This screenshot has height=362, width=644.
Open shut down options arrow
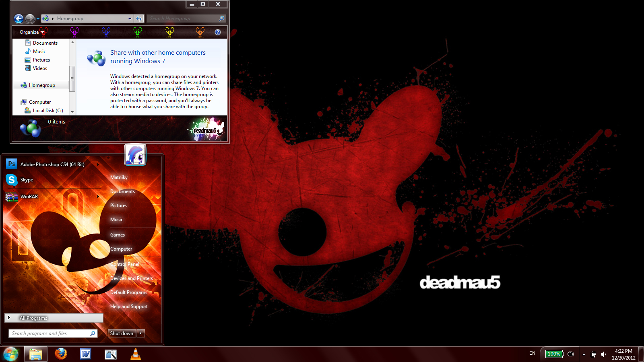[x=140, y=333]
